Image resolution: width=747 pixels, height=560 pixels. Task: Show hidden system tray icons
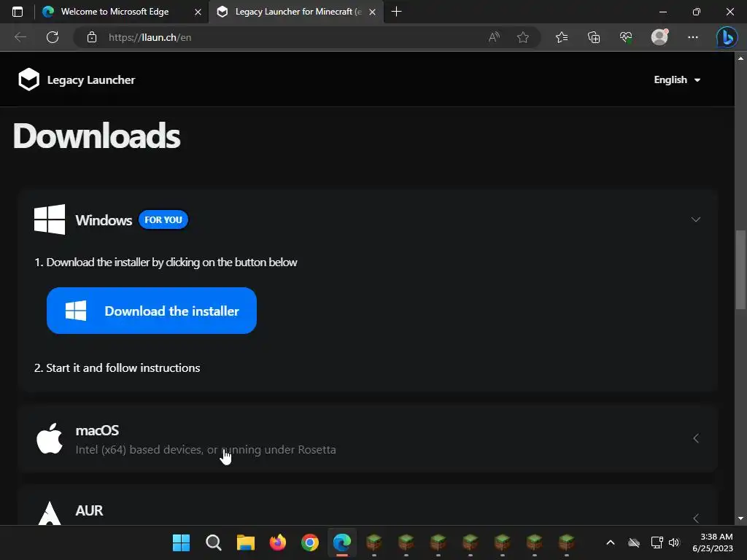pyautogui.click(x=611, y=542)
